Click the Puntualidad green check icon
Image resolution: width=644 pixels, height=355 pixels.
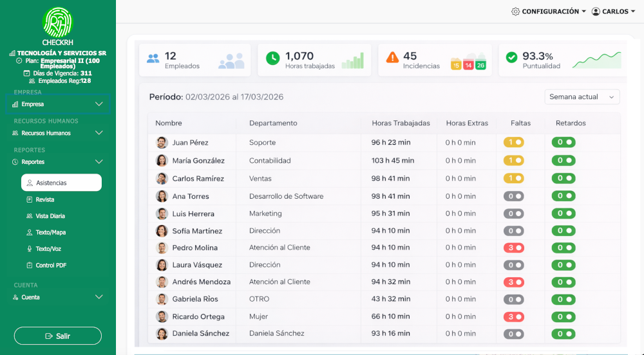pos(511,57)
